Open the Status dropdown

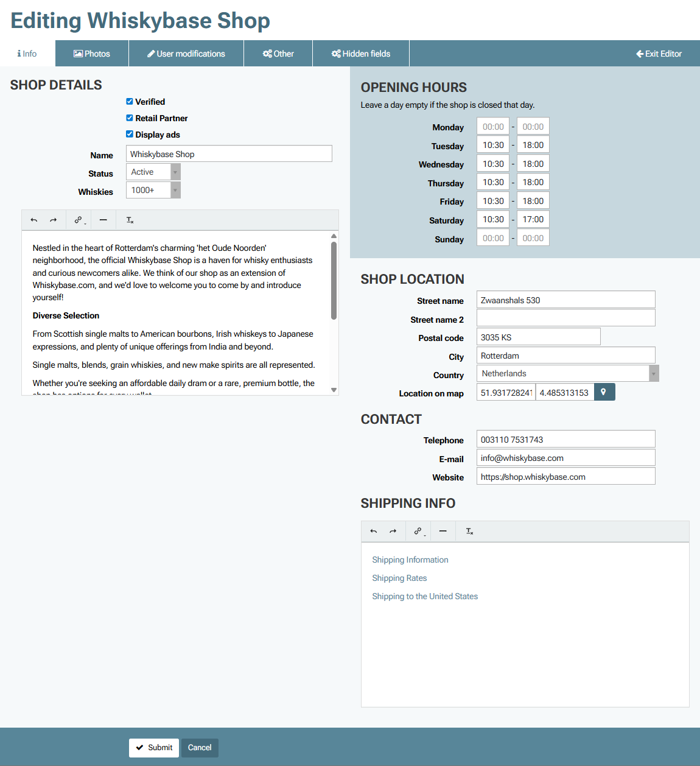click(153, 172)
